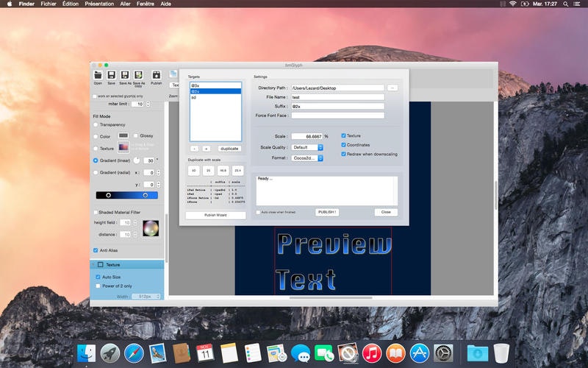Image resolution: width=588 pixels, height=368 pixels.
Task: Enable Auto close when finished
Action: (x=258, y=212)
